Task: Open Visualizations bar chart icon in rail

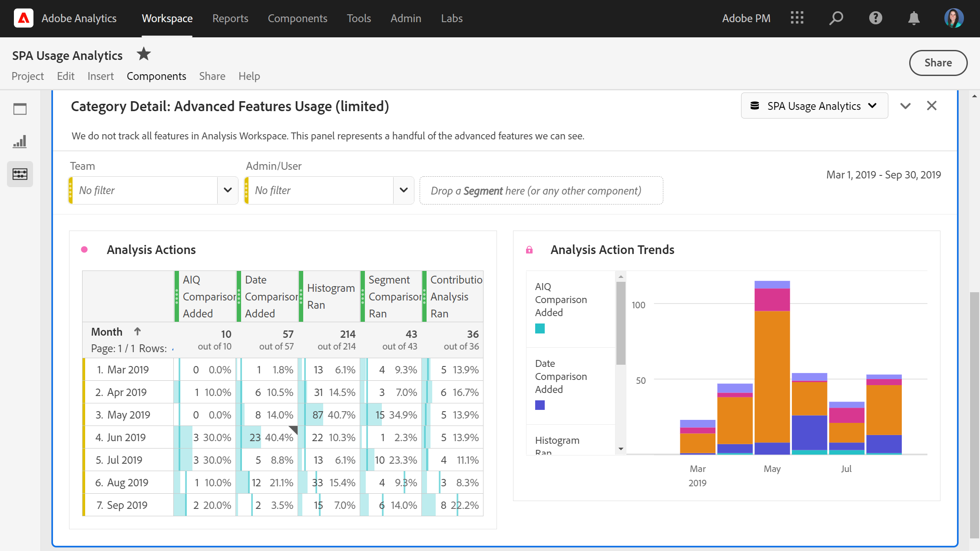Action: pyautogui.click(x=20, y=142)
